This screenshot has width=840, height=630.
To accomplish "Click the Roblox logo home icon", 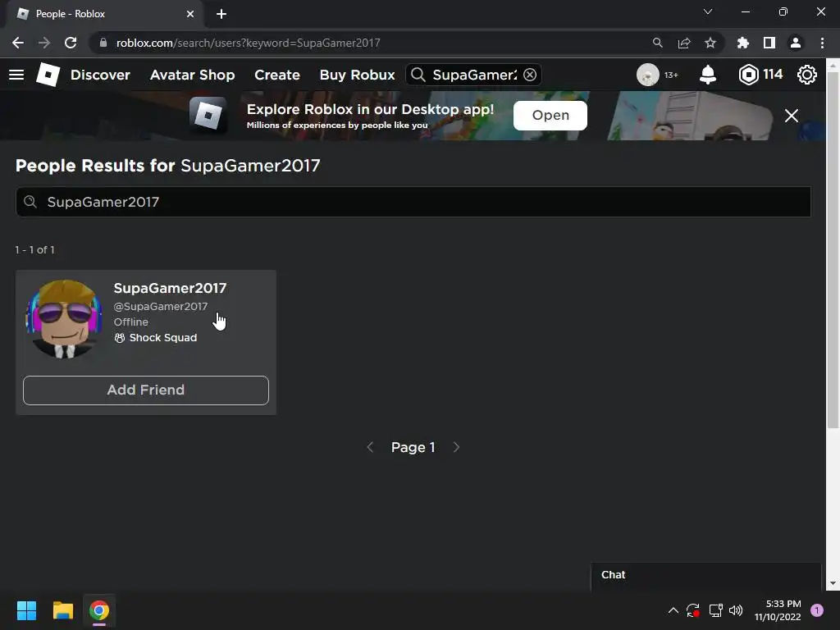I will 48,75.
